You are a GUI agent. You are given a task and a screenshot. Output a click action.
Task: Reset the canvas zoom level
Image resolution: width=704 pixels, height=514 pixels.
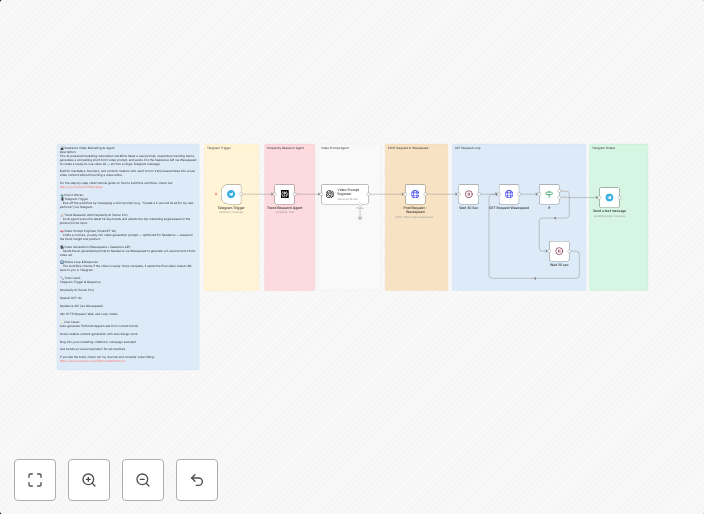[197, 480]
